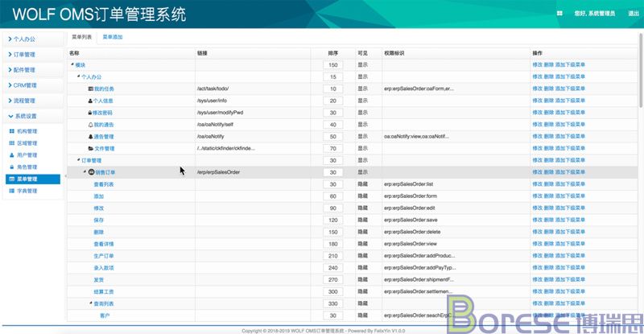Click the person icon beside 个人信息
Image resolution: width=644 pixels, height=334 pixels.
[x=90, y=101]
